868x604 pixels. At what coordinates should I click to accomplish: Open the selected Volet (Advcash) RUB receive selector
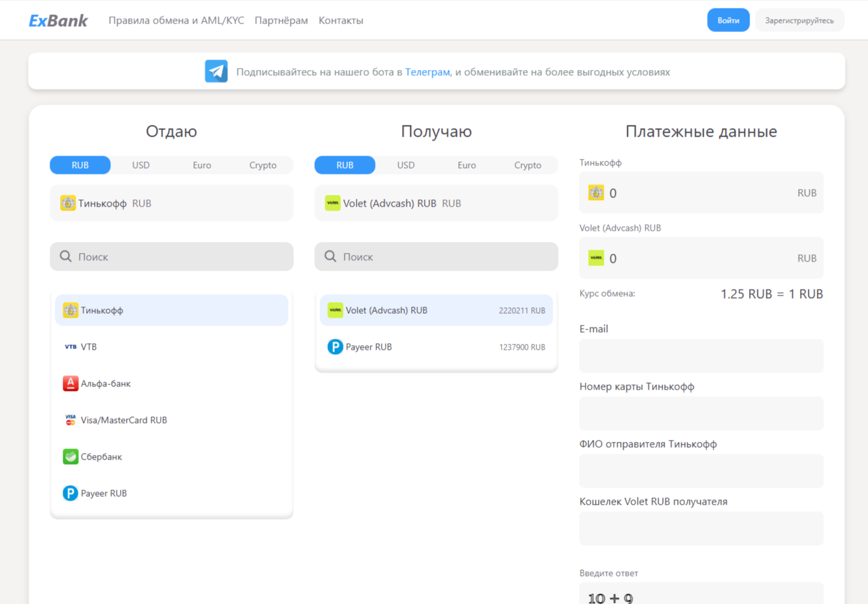(x=437, y=203)
